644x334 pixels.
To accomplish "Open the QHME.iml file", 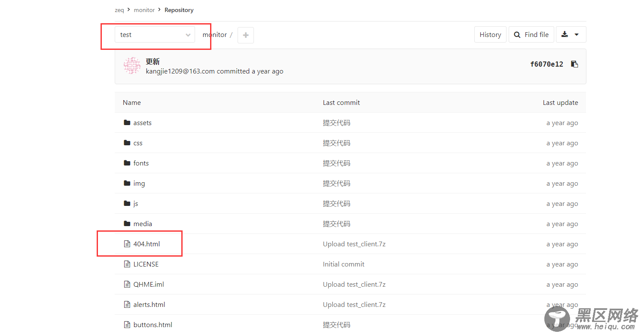I will pyautogui.click(x=149, y=285).
